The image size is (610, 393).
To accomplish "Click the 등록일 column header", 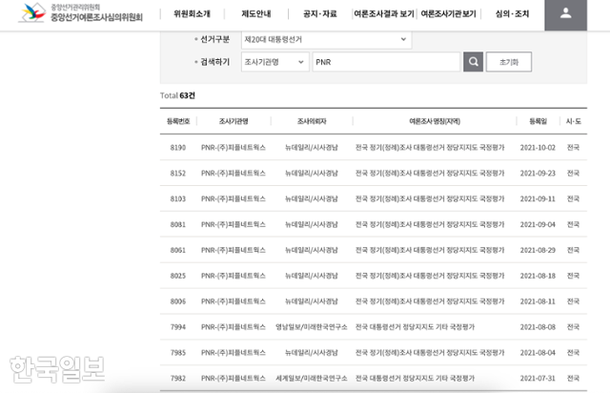I will [x=538, y=121].
